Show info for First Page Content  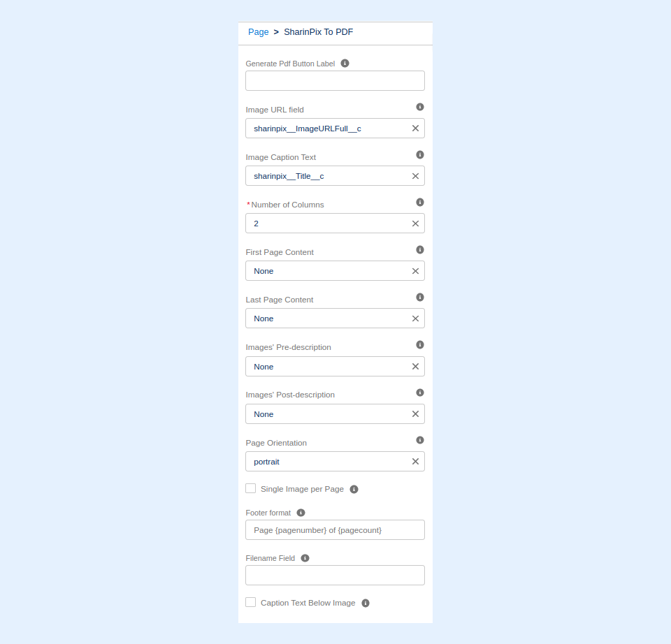(420, 249)
